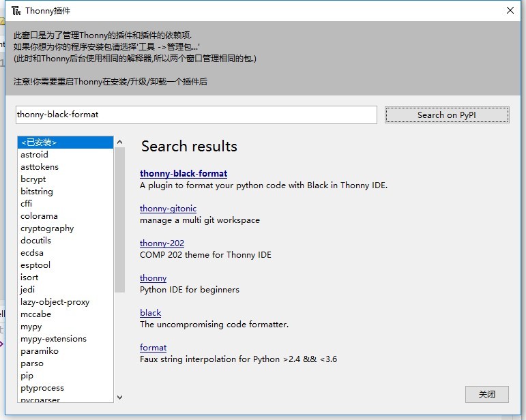Screen dimensions: 526x420
Task: Close the Thonny plugins window
Action: click(510, 11)
